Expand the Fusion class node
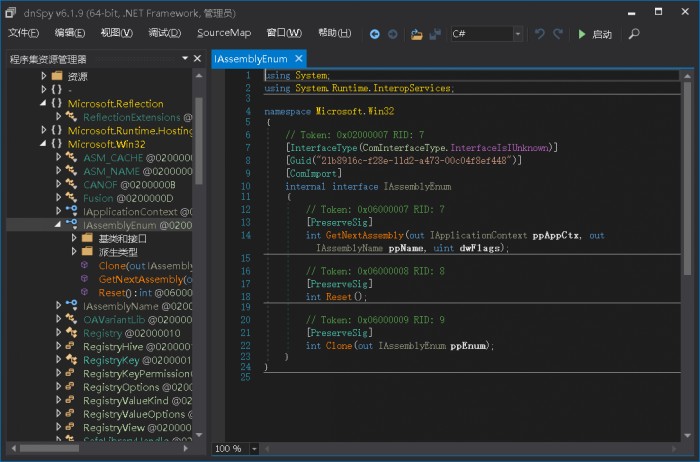The height and width of the screenshot is (462, 700). click(58, 197)
